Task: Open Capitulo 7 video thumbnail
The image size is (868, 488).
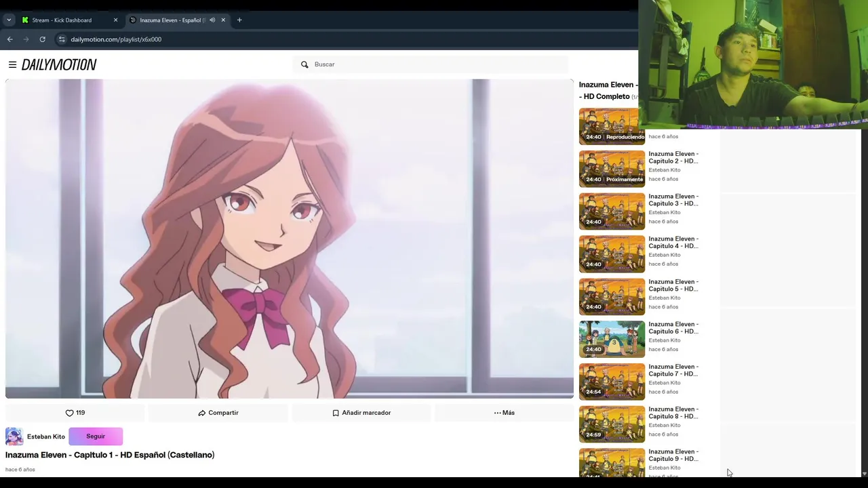Action: pyautogui.click(x=612, y=382)
